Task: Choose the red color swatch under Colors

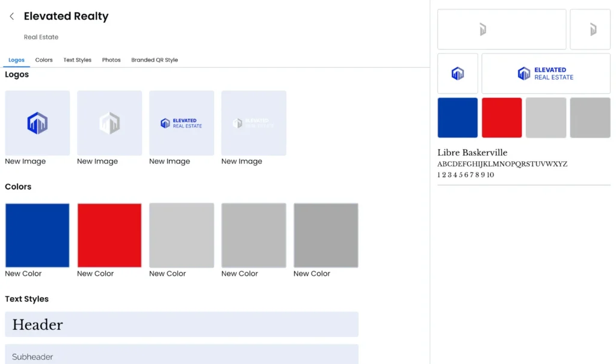Action: point(109,235)
